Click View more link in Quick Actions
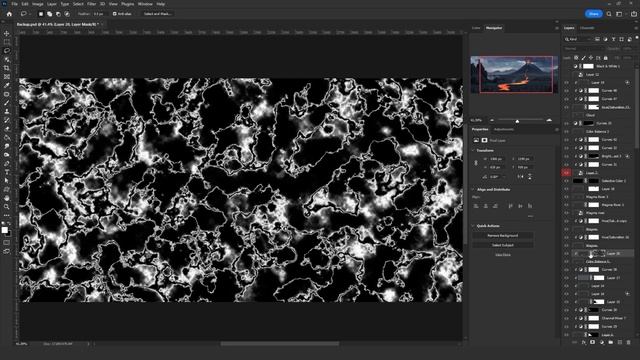The height and width of the screenshot is (360, 640). (x=503, y=255)
